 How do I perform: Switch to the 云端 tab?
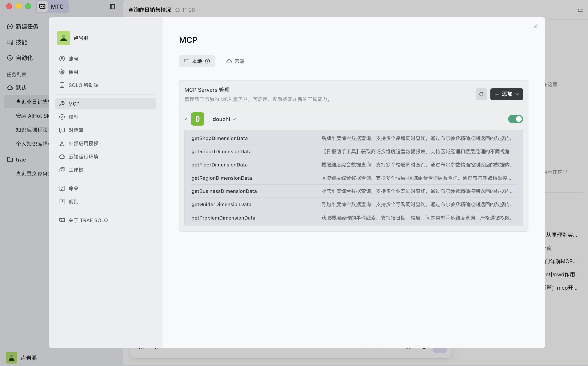[x=235, y=61]
